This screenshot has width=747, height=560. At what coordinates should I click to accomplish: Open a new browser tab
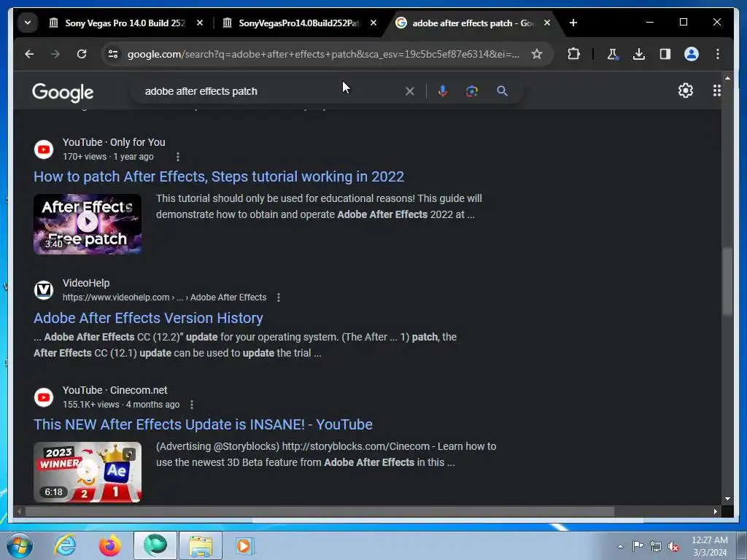pos(573,23)
